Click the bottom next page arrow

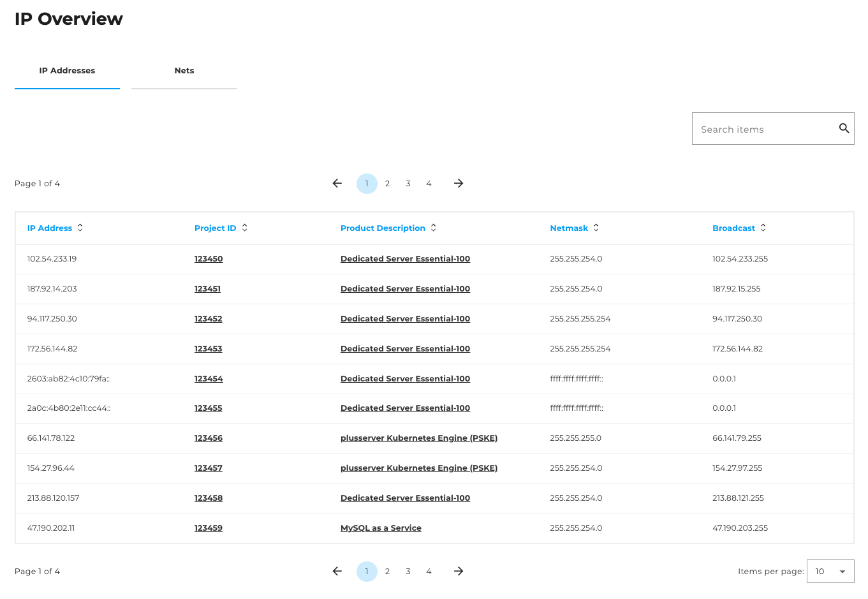pos(458,572)
